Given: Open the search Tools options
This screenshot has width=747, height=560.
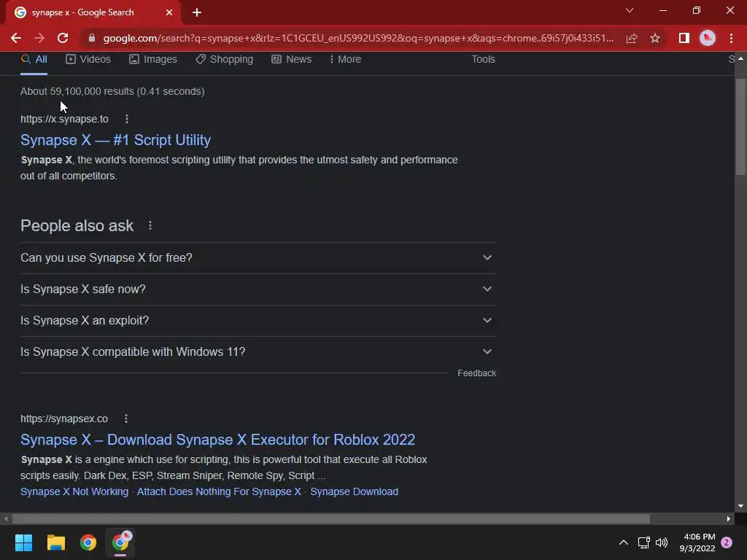Looking at the screenshot, I should click(483, 59).
